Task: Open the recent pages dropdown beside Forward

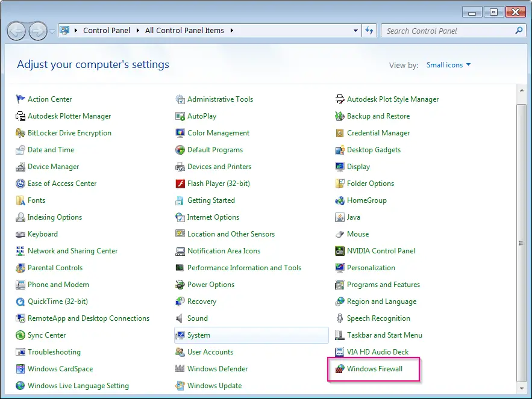Action: tap(52, 31)
